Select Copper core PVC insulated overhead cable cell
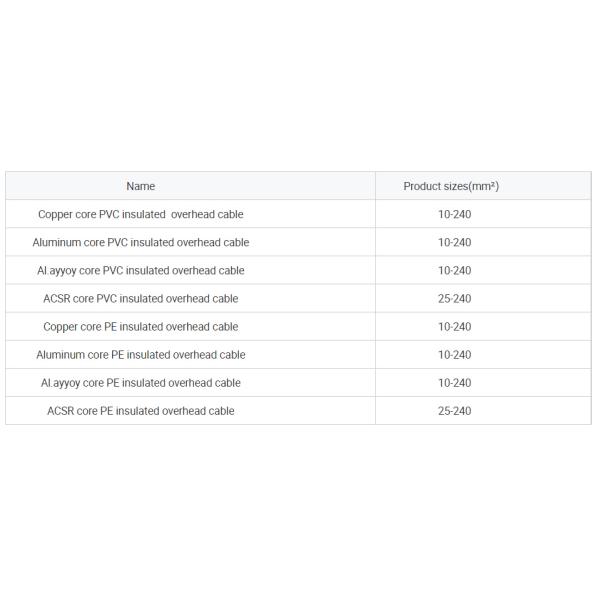Image resolution: width=600 pixels, height=600 pixels. 141,214
